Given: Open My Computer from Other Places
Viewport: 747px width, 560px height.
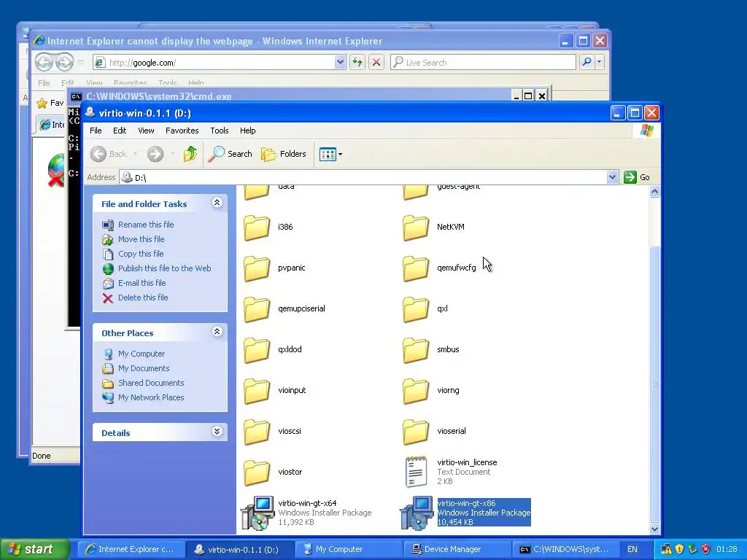Looking at the screenshot, I should (x=142, y=354).
